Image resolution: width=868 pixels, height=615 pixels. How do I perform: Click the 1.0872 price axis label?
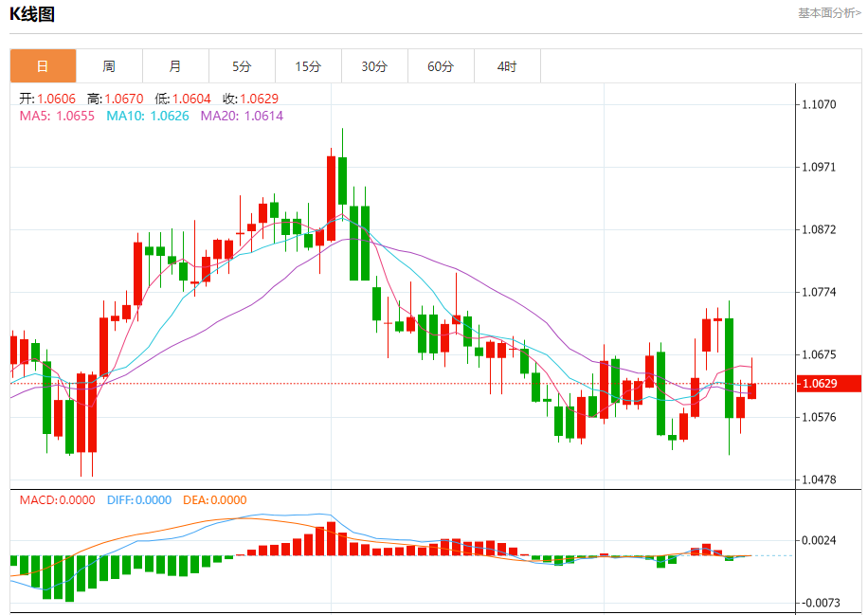click(x=820, y=229)
